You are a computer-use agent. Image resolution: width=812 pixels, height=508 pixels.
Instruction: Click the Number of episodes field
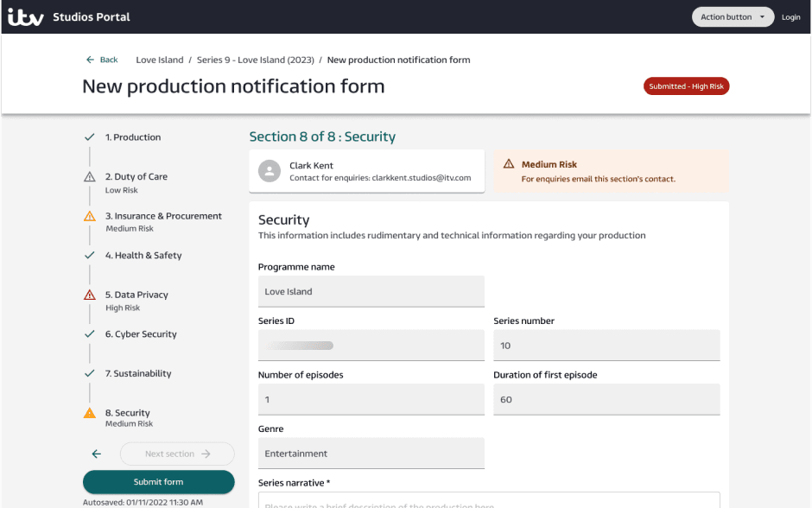click(371, 399)
